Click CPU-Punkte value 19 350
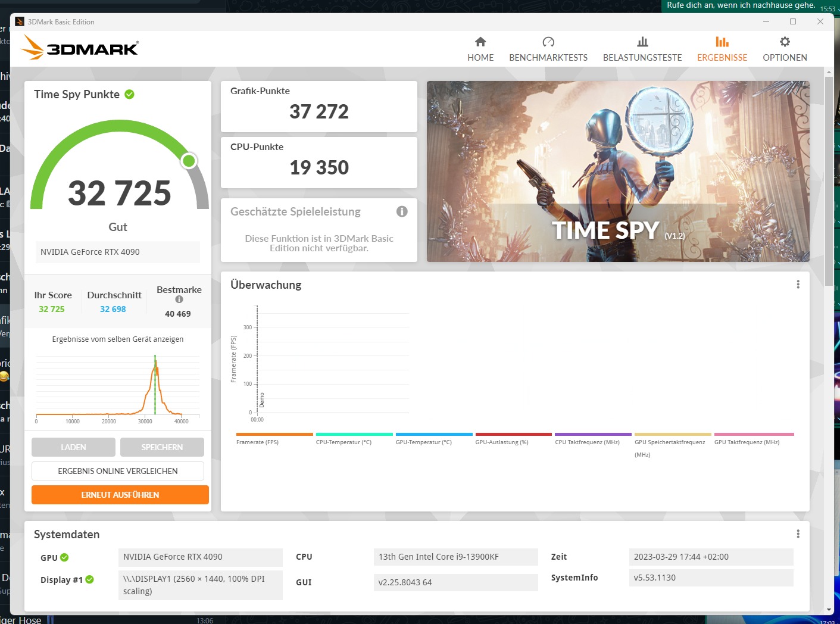This screenshot has width=840, height=624. pyautogui.click(x=319, y=168)
